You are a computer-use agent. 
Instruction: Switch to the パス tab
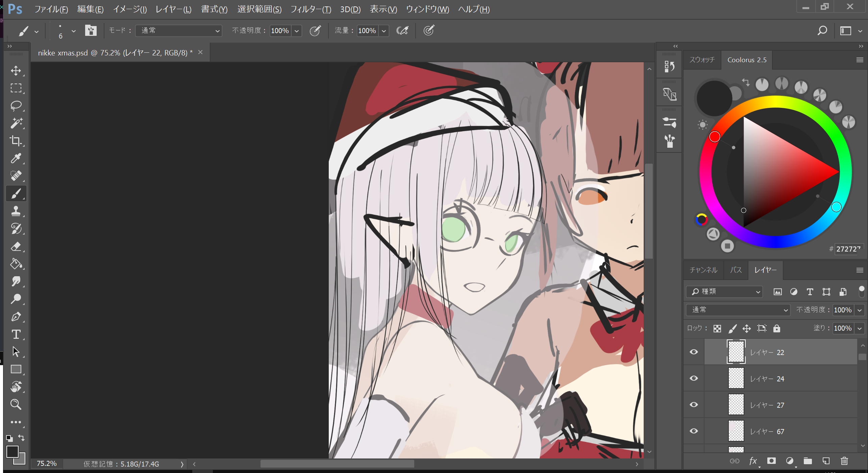736,270
